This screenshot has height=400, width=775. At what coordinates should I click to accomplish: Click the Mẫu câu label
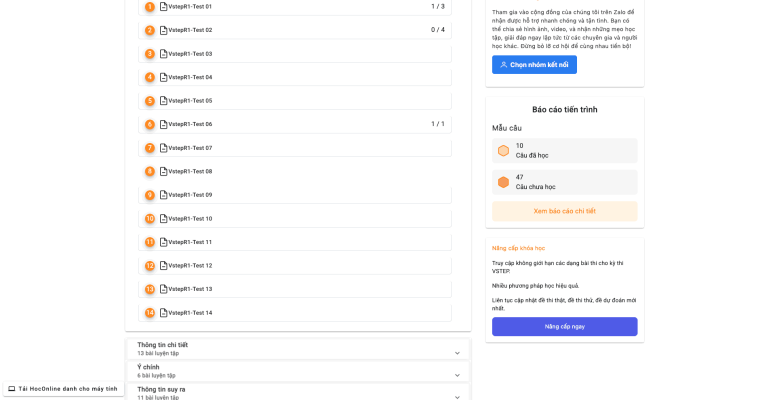(507, 128)
